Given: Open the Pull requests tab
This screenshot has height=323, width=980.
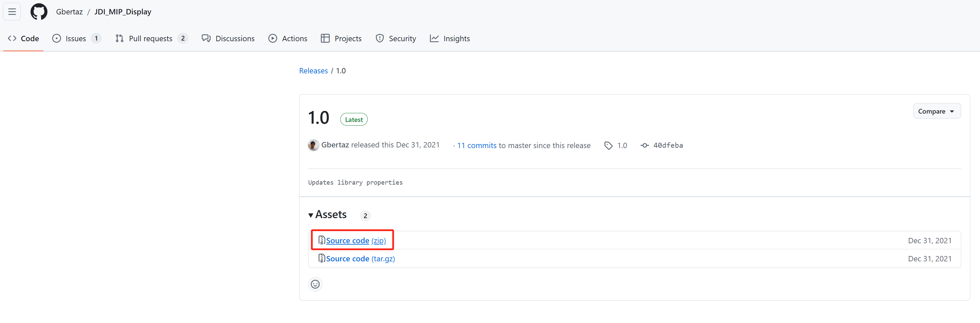Looking at the screenshot, I should [x=152, y=39].
